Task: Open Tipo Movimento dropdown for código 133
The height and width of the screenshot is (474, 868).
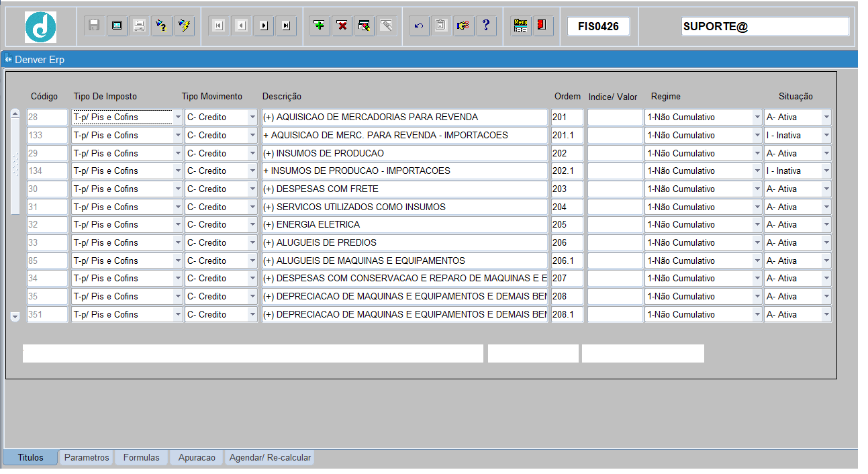Action: point(252,135)
